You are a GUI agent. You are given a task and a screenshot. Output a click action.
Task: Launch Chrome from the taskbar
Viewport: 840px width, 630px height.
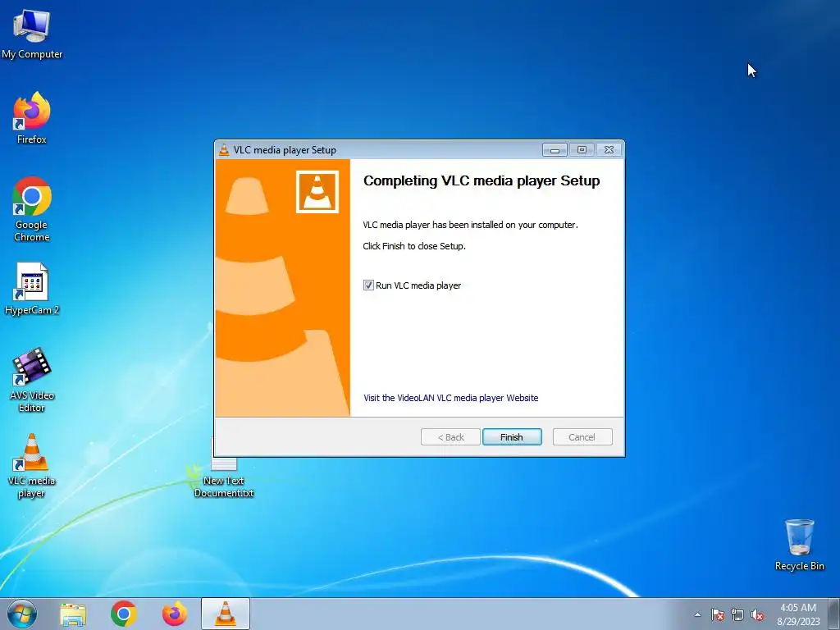click(x=124, y=614)
